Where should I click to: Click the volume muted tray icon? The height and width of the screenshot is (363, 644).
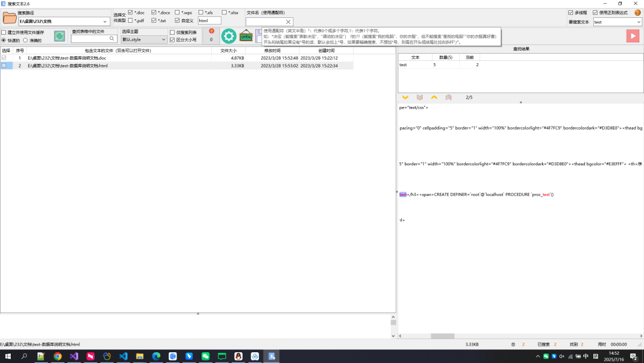[x=562, y=356]
